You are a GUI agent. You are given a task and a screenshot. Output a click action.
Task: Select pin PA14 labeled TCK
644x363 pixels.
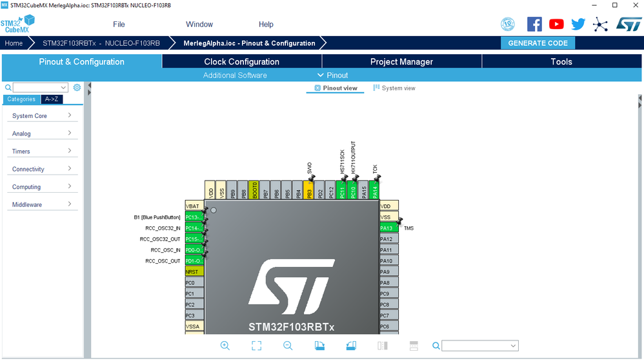click(x=374, y=190)
